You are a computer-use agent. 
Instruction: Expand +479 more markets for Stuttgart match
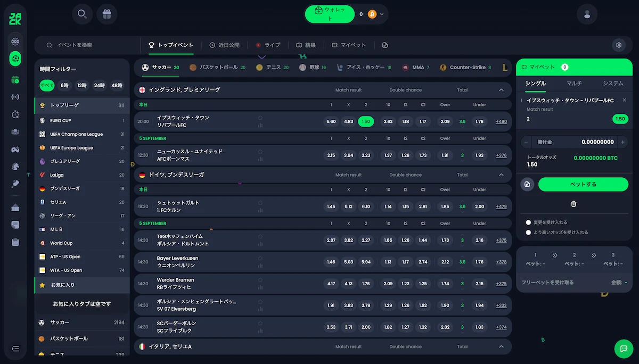coord(501,206)
